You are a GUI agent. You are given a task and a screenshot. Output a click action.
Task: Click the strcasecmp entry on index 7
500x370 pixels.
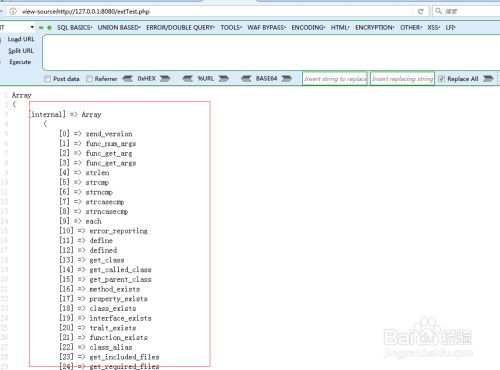click(105, 202)
